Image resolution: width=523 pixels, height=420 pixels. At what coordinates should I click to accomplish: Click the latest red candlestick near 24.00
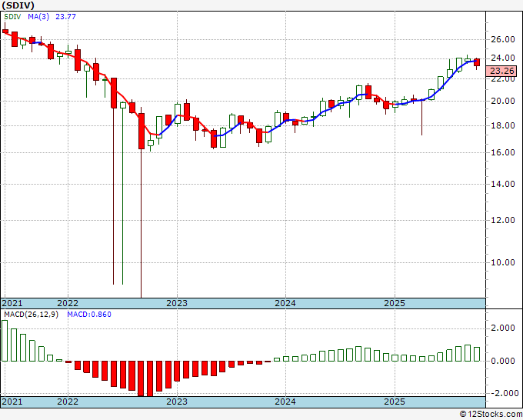tap(477, 62)
